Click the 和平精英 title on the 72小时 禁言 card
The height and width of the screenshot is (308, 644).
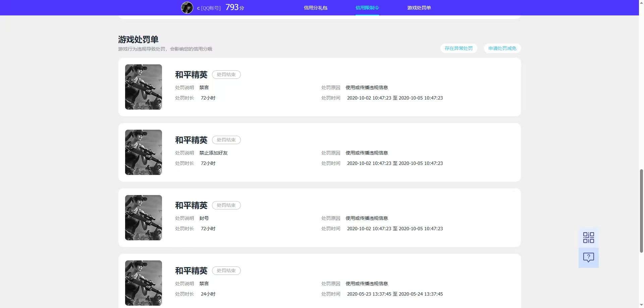pyautogui.click(x=191, y=74)
